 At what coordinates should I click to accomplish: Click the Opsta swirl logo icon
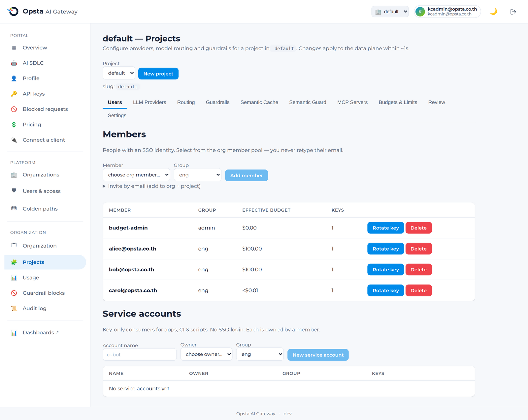(x=13, y=12)
